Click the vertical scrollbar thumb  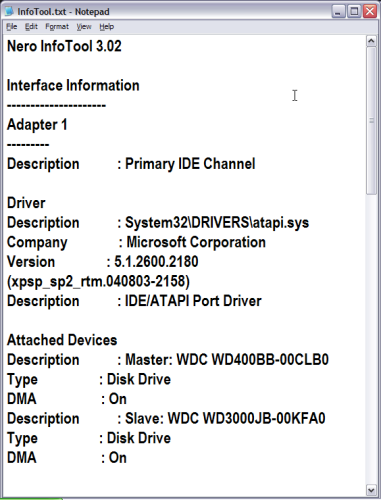[x=371, y=120]
